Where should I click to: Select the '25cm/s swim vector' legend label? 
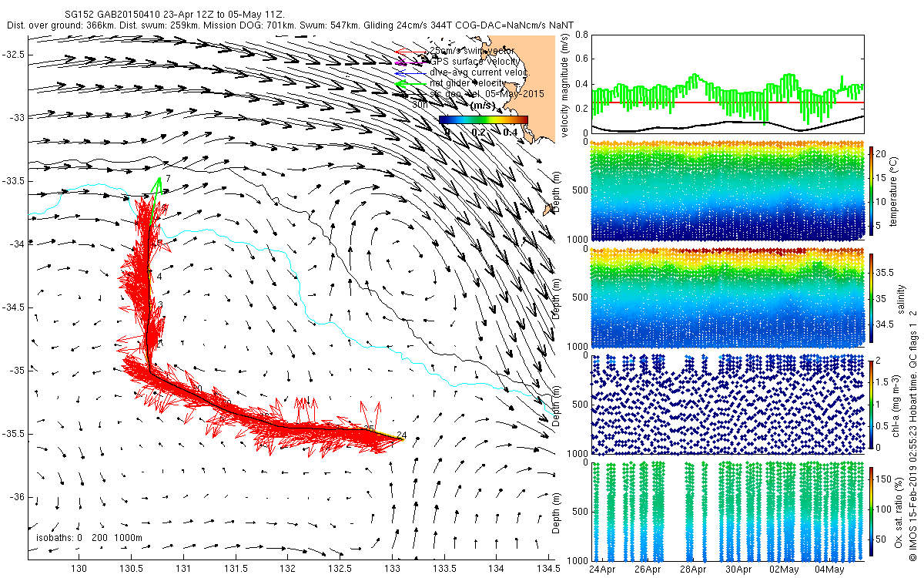(471, 51)
